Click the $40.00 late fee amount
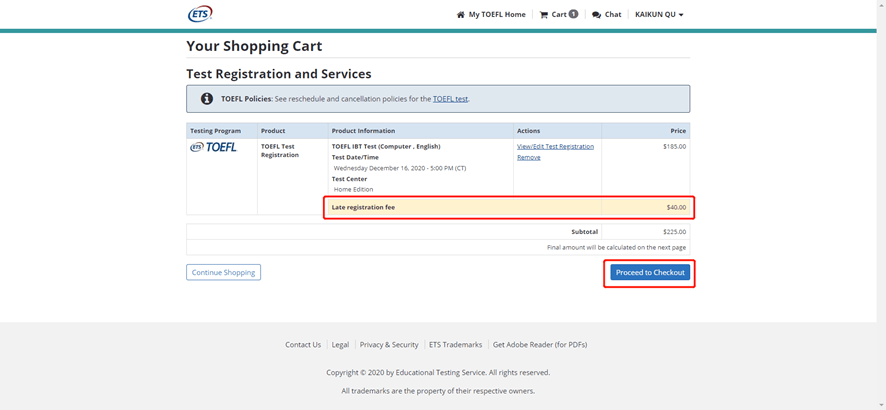The width and height of the screenshot is (886, 410). pyautogui.click(x=676, y=207)
